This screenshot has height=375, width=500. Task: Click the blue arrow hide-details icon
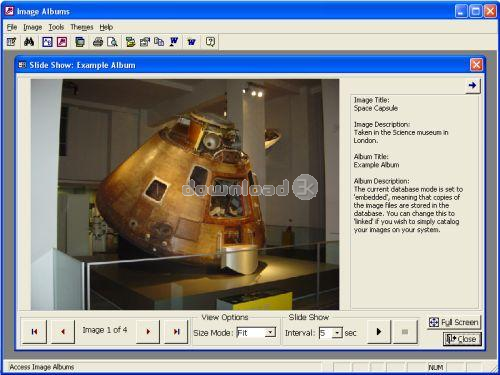tap(472, 86)
